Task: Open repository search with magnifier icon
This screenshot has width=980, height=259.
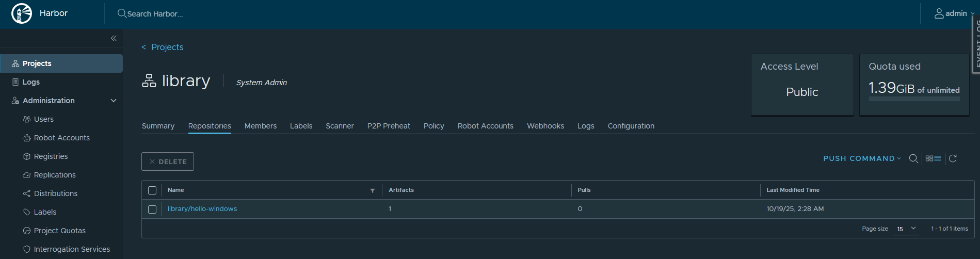Action: (x=913, y=158)
